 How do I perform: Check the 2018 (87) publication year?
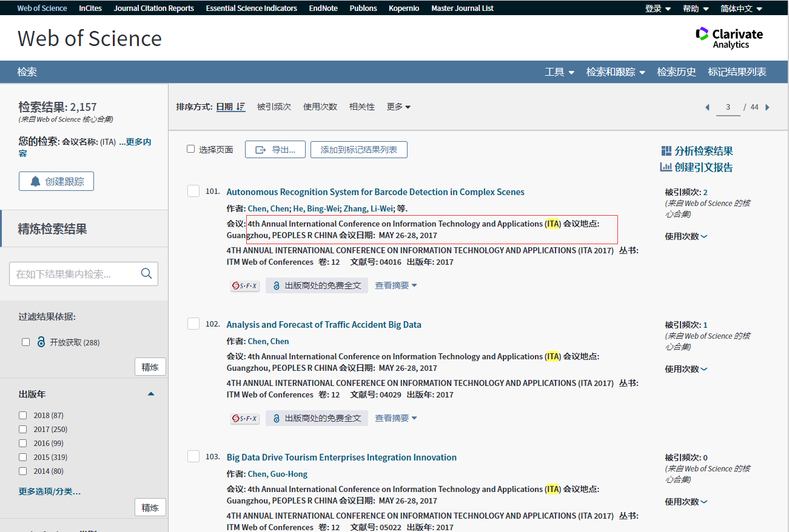pos(22,415)
